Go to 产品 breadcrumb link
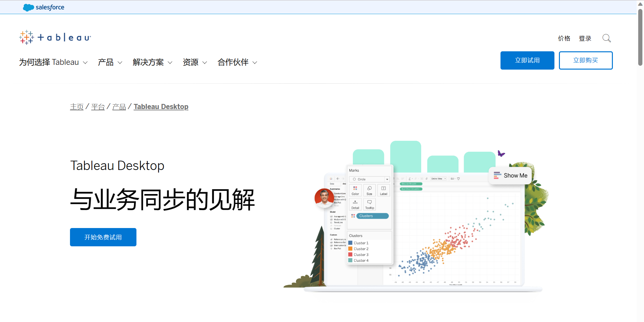 click(119, 107)
